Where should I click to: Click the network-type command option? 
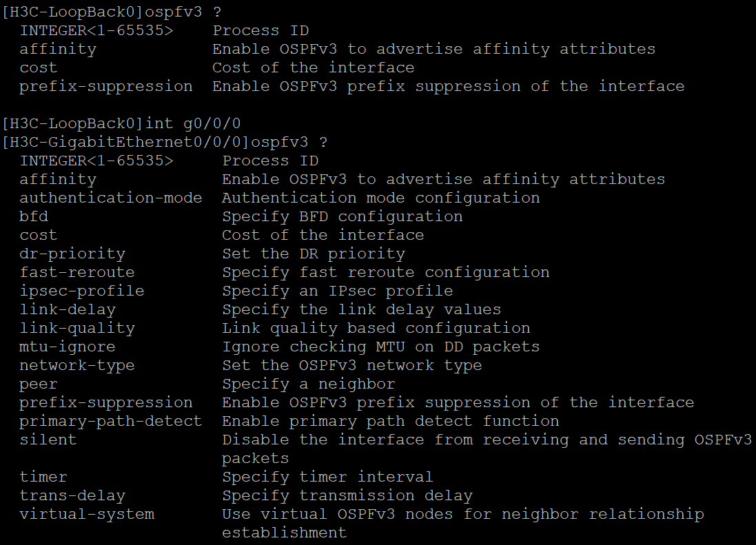pyautogui.click(x=76, y=365)
